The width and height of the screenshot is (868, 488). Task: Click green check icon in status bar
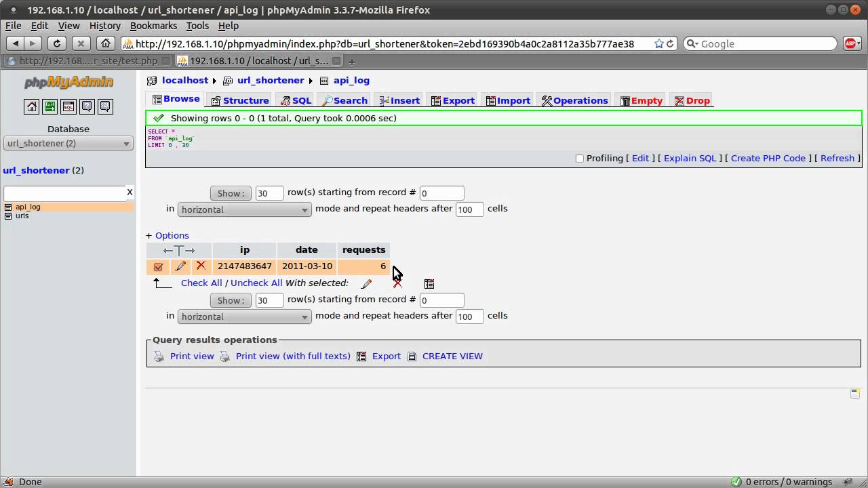click(x=736, y=482)
